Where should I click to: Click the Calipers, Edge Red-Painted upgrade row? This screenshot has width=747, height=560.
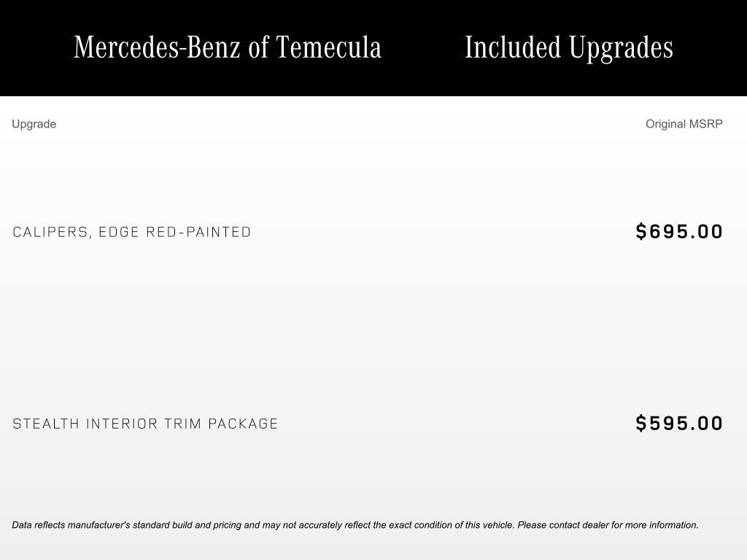pyautogui.click(x=132, y=232)
